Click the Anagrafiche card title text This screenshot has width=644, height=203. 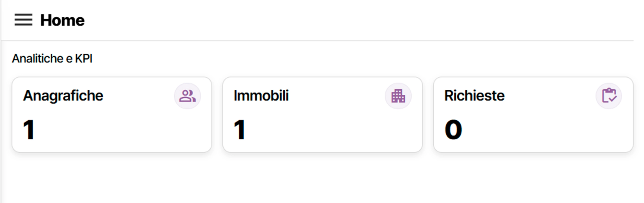63,96
